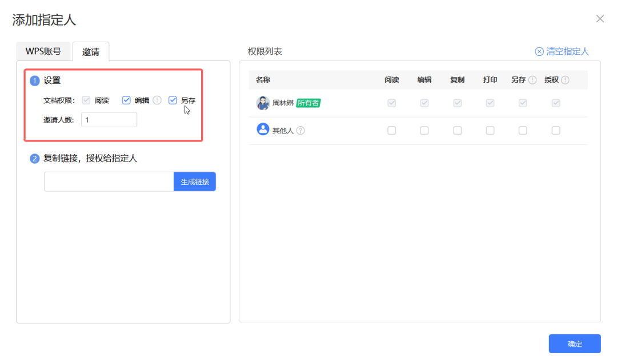This screenshot has height=364, width=617.
Task: Enable 阅读 permission for 其他人
Action: pyautogui.click(x=391, y=130)
